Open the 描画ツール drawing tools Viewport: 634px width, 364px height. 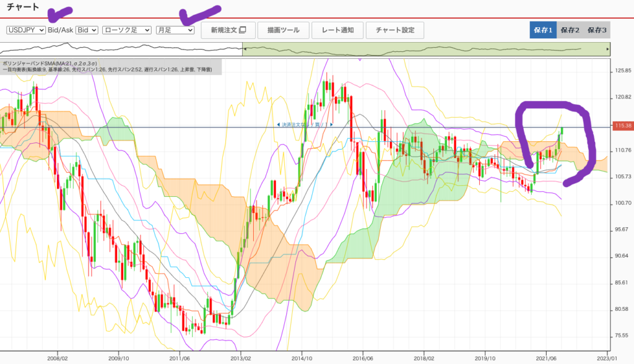pos(284,30)
